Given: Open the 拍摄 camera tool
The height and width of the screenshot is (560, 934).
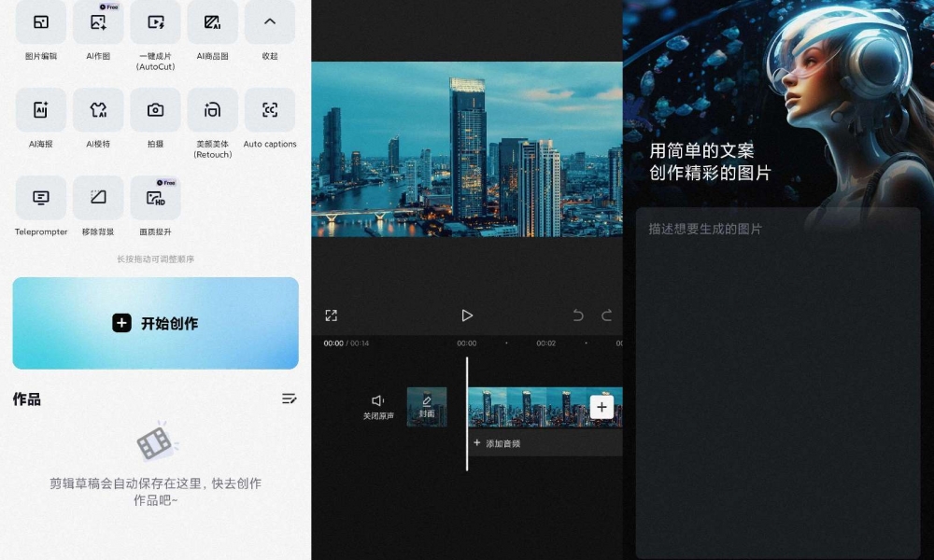Looking at the screenshot, I should [155, 111].
